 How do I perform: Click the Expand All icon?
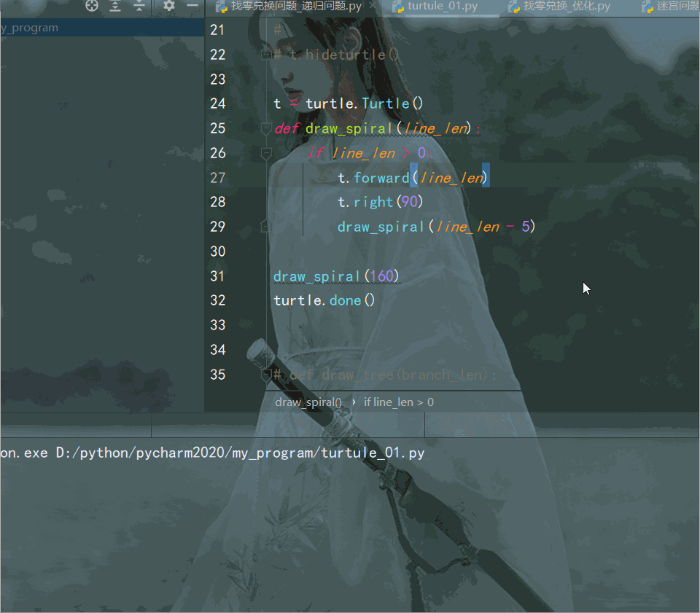coord(116,5)
